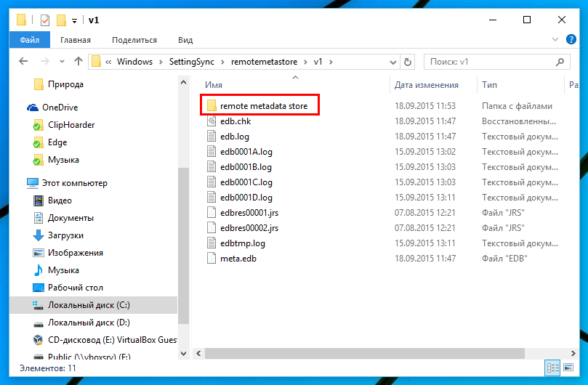Viewport: 588px width, 385px height.
Task: Open OneDrive in the navigation pane
Action: click(x=59, y=108)
